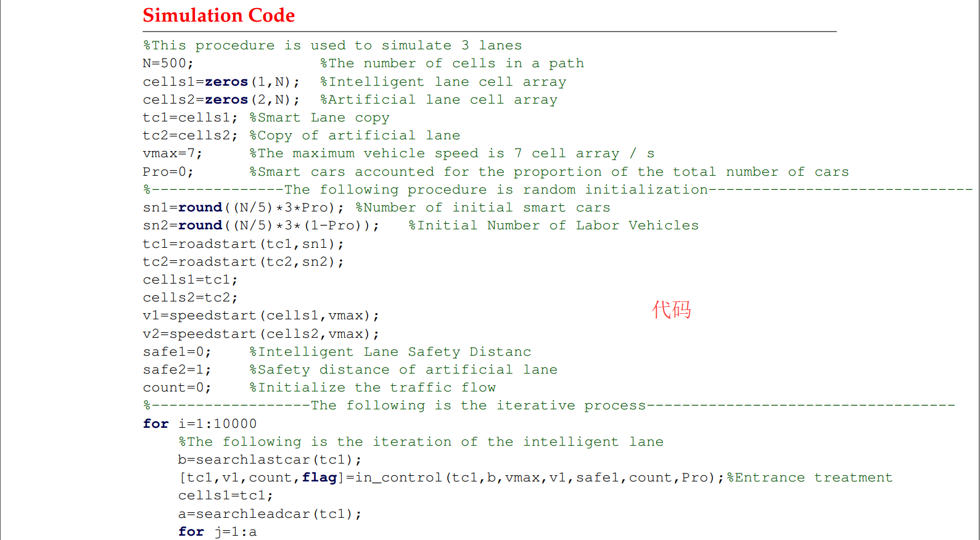Viewport: 980px width, 540px height.
Task: Click the comment '%The number of cells in a path'
Action: click(452, 63)
